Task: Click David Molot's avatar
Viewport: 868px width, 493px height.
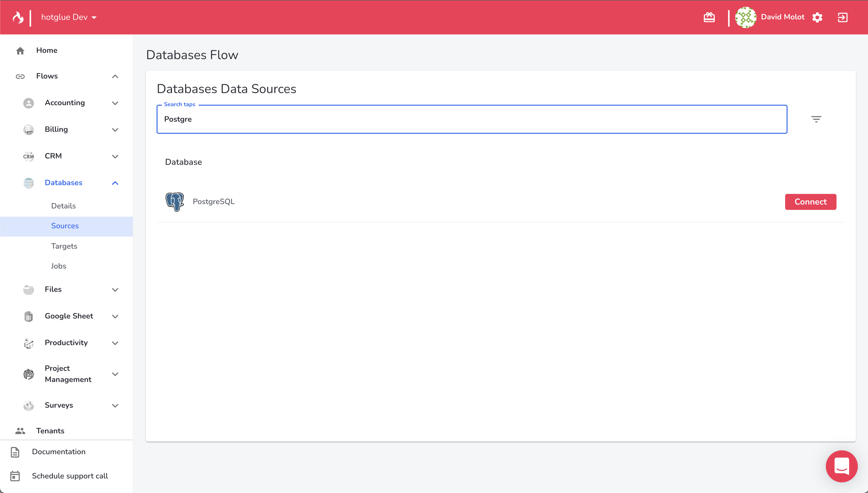Action: tap(745, 17)
